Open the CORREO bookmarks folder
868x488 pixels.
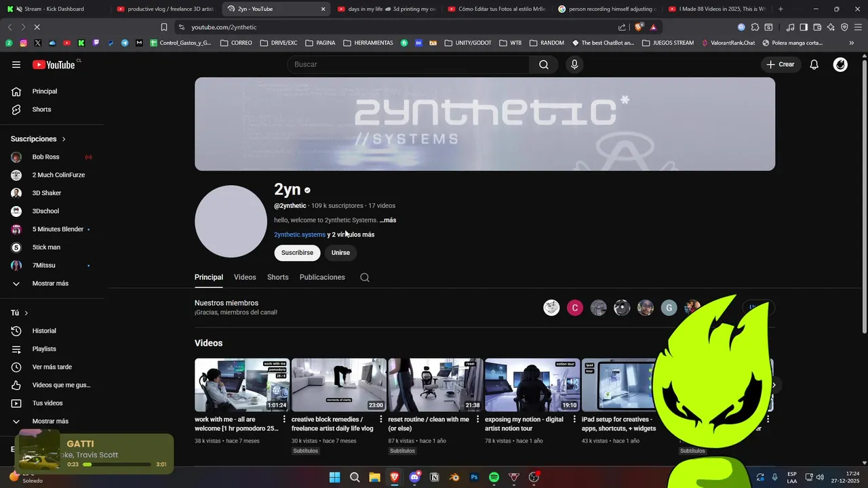point(236,43)
